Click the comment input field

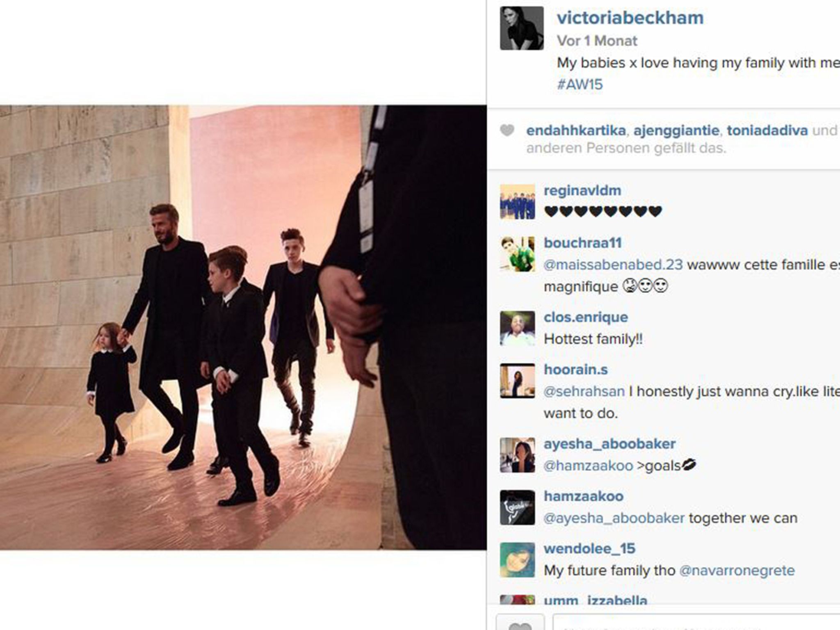(x=696, y=623)
